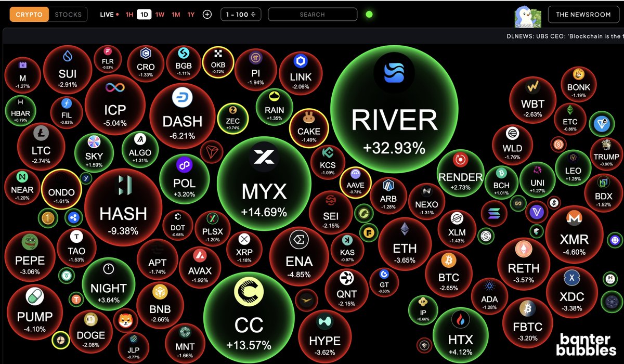Select the UNI bubble
Viewport: 624px width, 364px height.
537,180
